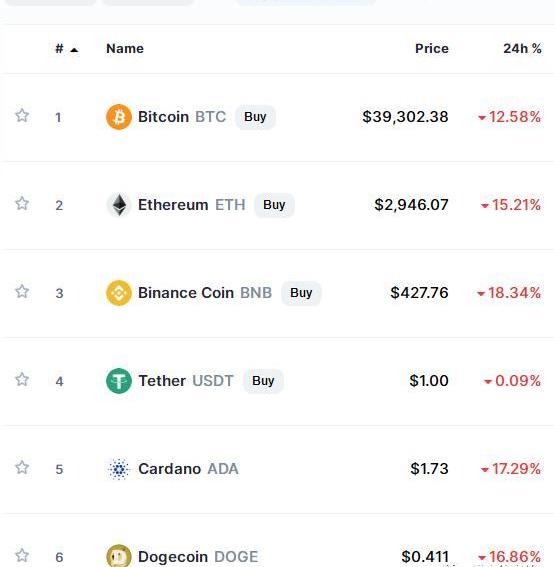The image size is (554, 567).
Task: Sort by rank using the # arrow
Action: click(x=67, y=49)
